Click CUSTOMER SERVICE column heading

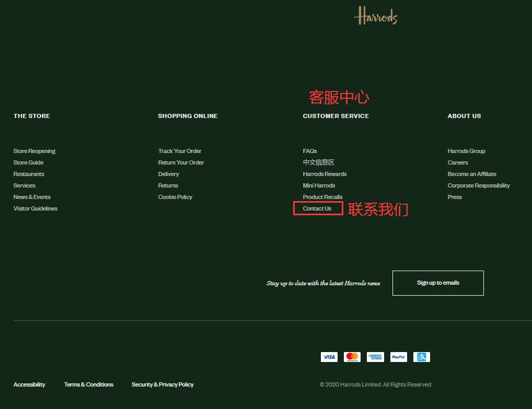click(x=336, y=116)
